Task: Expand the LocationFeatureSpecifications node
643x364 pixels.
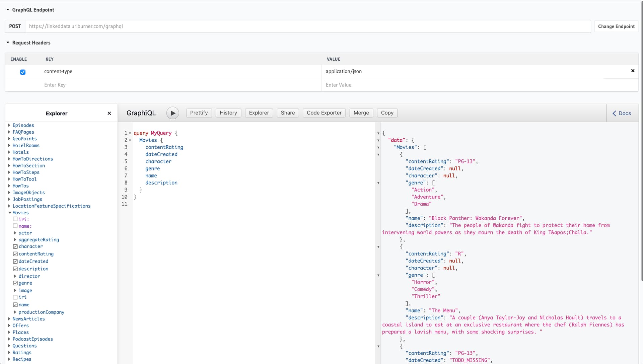Action: pyautogui.click(x=9, y=206)
